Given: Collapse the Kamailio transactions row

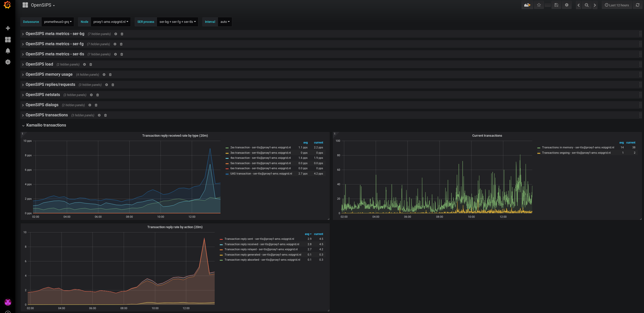Looking at the screenshot, I should pyautogui.click(x=46, y=125).
